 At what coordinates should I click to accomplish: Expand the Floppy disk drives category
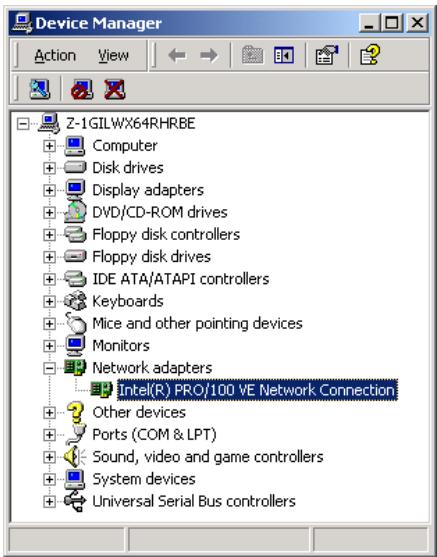tap(49, 257)
